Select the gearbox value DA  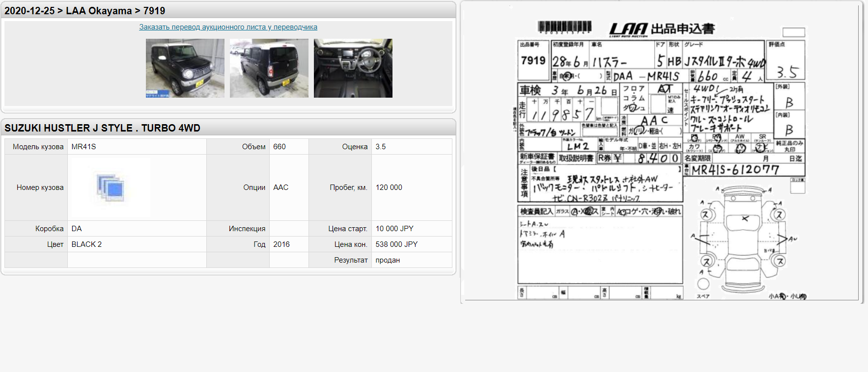[77, 229]
